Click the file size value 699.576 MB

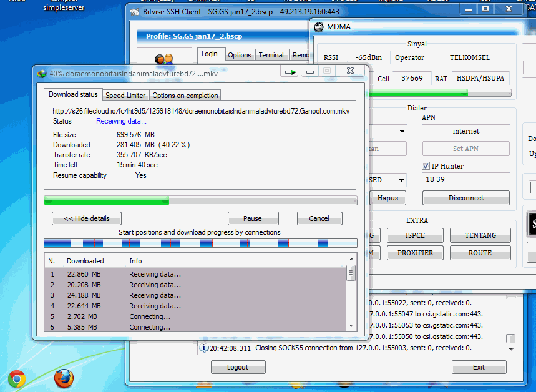coord(135,135)
